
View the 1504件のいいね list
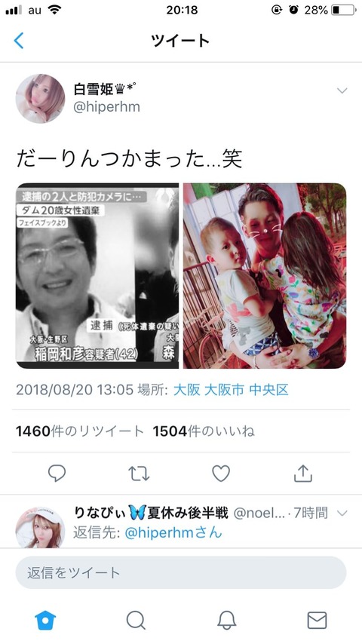pos(204,431)
